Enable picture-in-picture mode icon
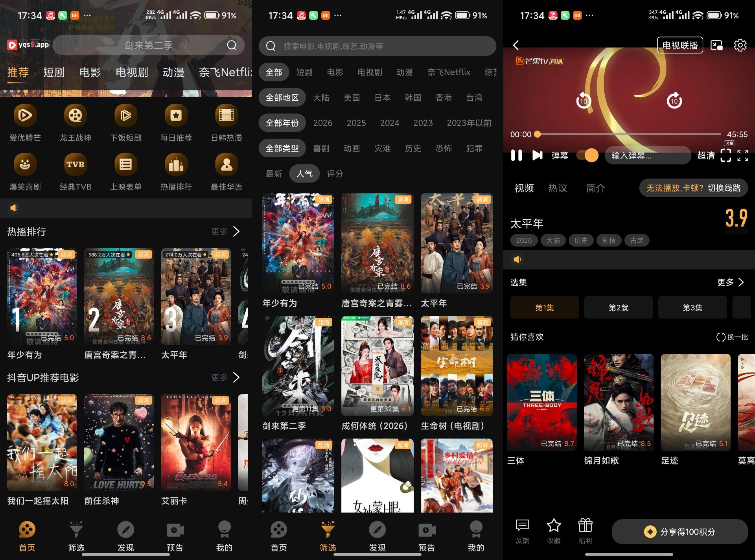 pos(716,45)
